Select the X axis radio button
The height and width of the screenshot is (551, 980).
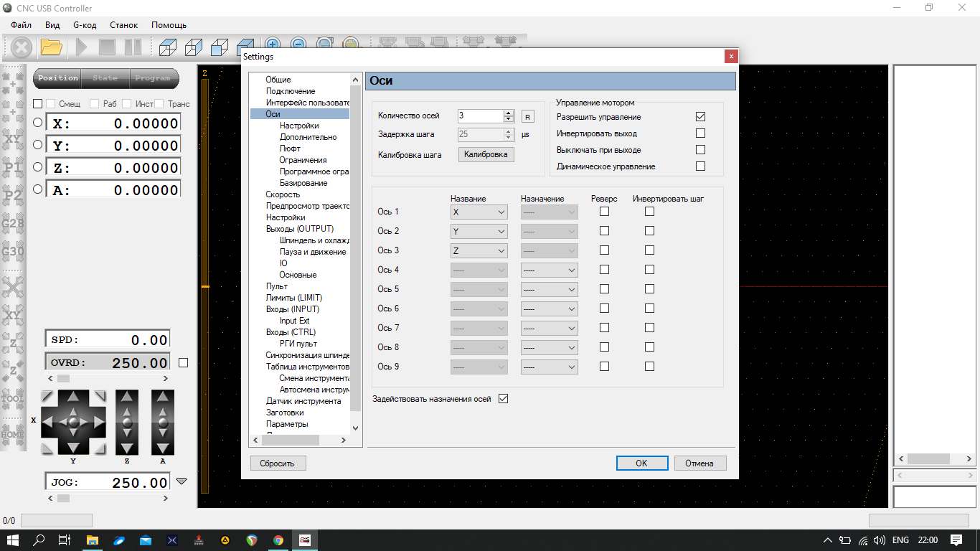coord(38,122)
